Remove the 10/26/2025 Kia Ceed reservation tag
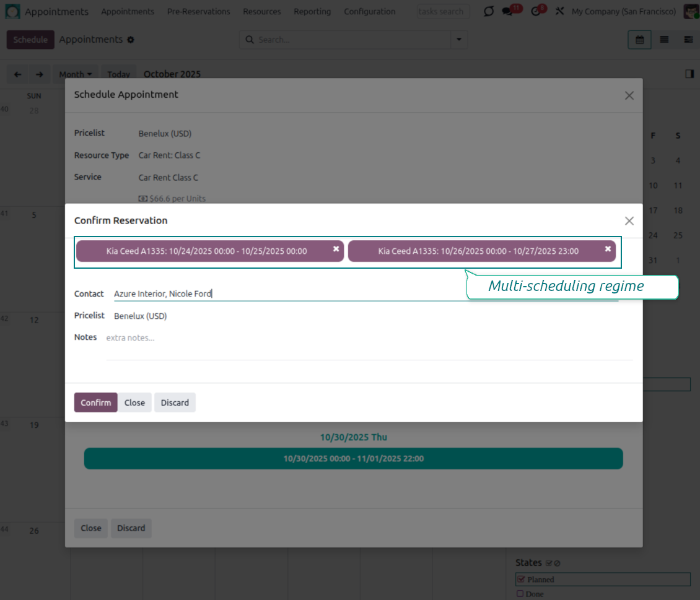700x600 pixels. [x=608, y=248]
